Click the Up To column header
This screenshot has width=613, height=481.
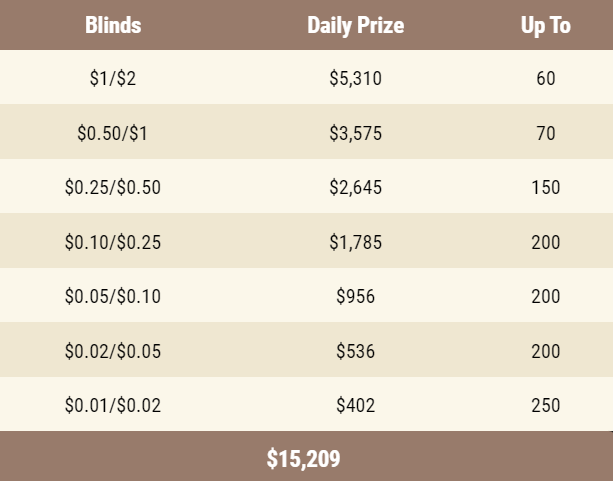click(546, 25)
